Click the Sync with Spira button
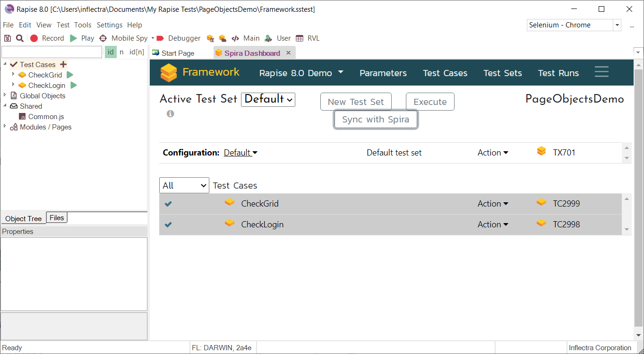This screenshot has width=644, height=354. (376, 120)
